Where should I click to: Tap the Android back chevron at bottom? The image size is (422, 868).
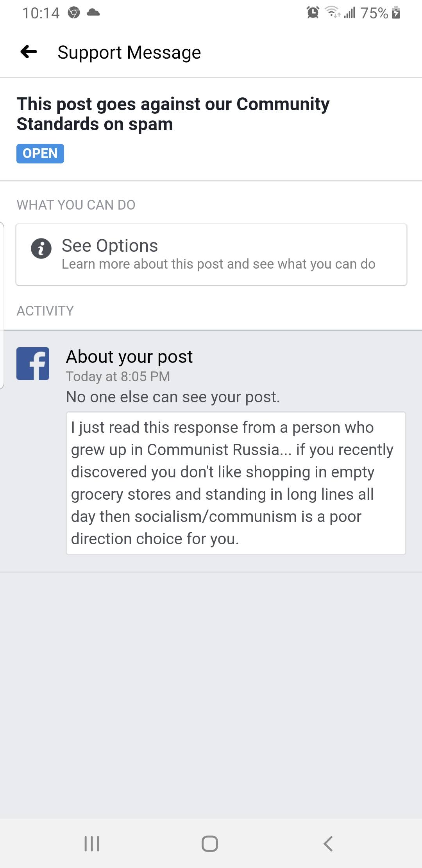[328, 843]
